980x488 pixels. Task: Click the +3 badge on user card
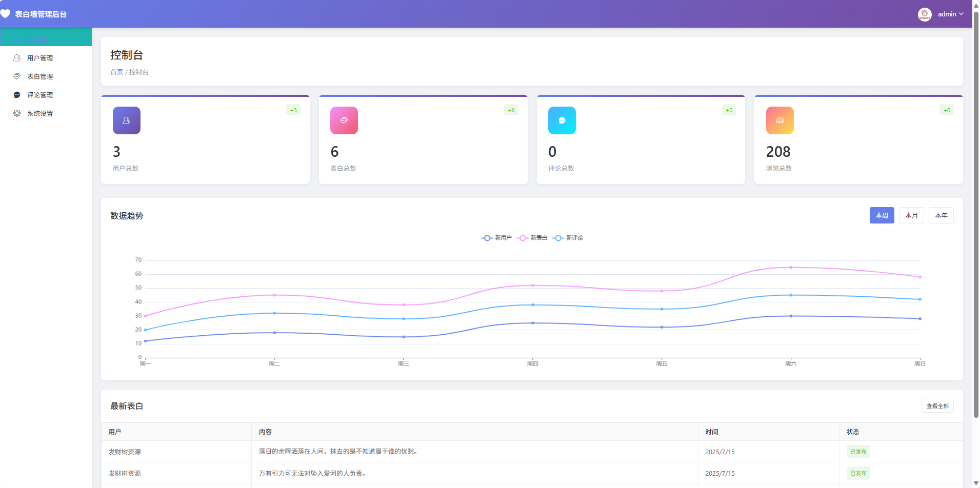[x=293, y=110]
